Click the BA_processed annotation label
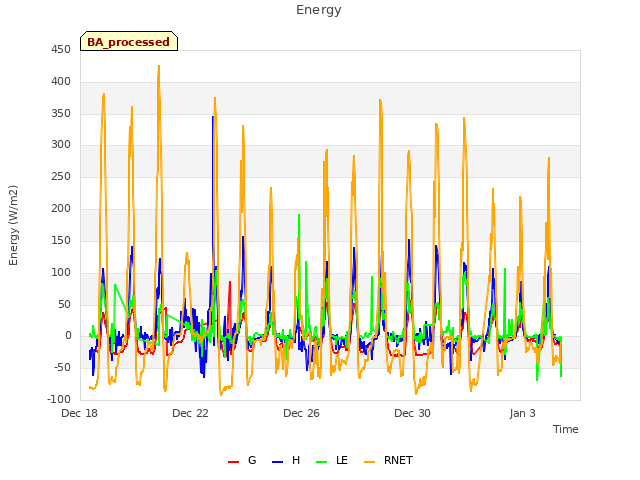The height and width of the screenshot is (480, 640). tap(129, 42)
